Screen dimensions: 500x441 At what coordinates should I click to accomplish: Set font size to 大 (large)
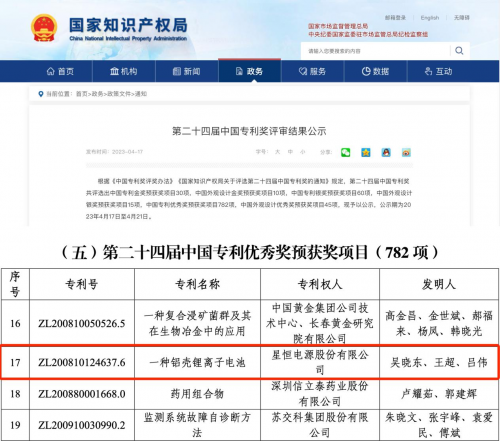click(x=277, y=152)
